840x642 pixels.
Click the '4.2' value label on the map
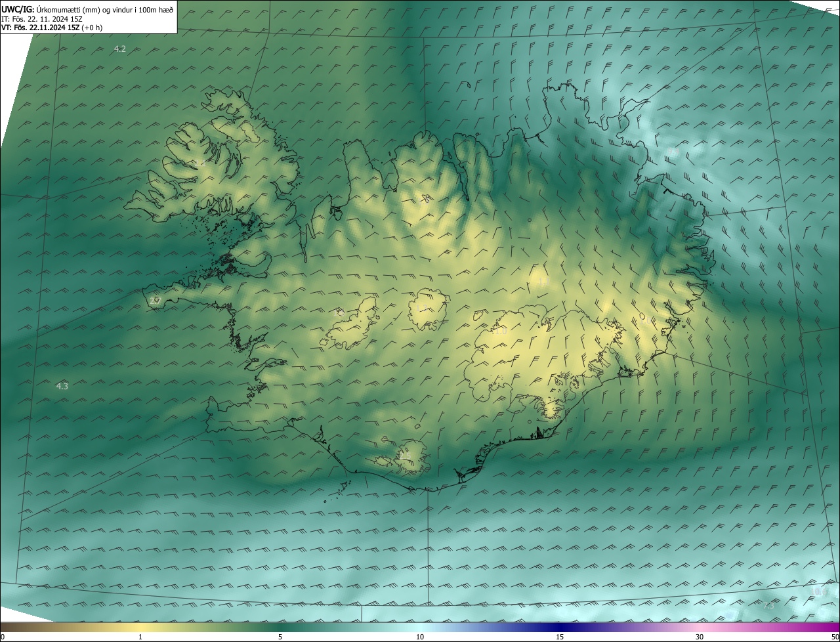coord(119,49)
